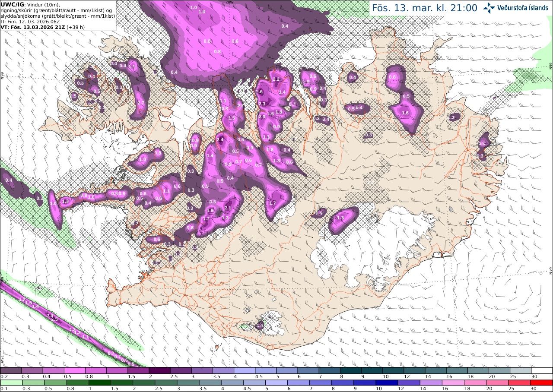Screen dimensions: 553x392
Task: Click the Veðurstofa Íslands logo text
Action: [523, 8]
